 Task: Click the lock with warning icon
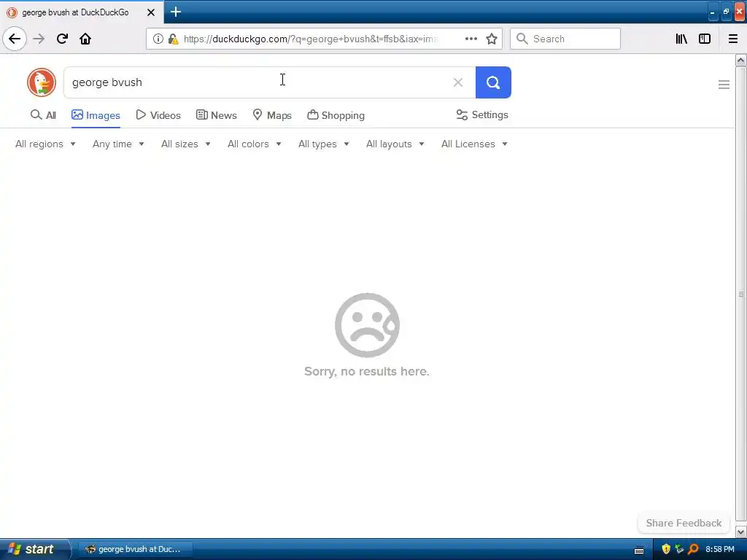click(174, 39)
